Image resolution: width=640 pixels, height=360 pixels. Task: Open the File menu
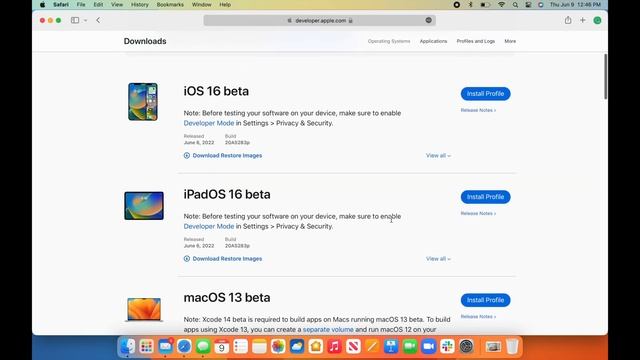point(81,4)
